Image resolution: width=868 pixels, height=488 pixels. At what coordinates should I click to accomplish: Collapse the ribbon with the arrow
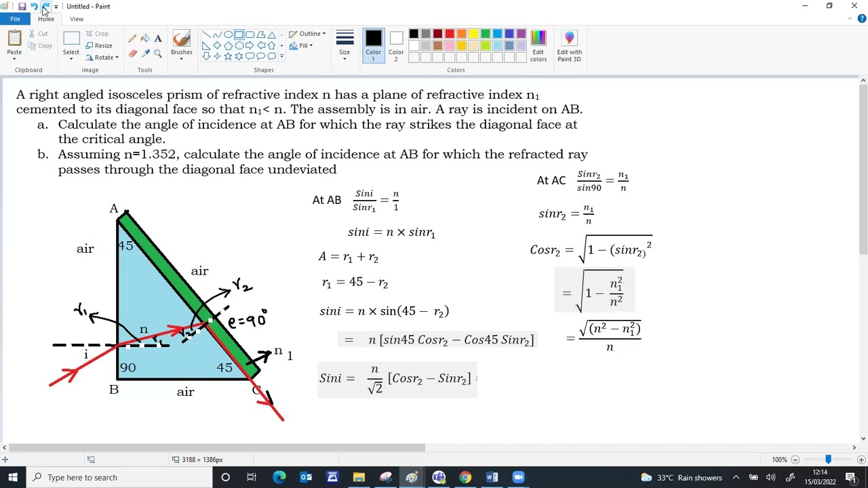coord(852,19)
